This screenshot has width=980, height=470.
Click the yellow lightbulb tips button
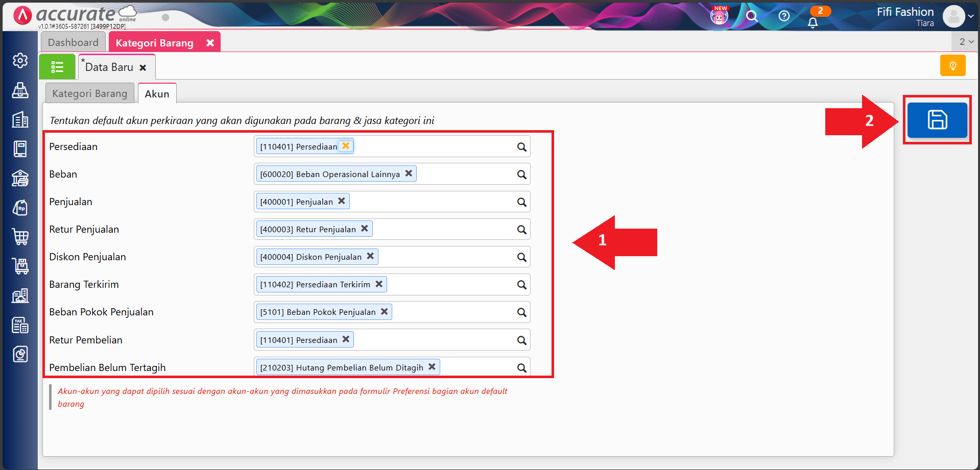[x=952, y=66]
